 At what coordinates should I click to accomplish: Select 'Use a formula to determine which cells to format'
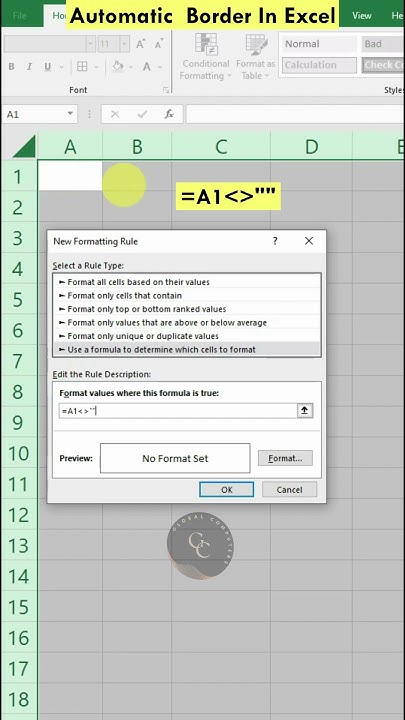[187, 349]
